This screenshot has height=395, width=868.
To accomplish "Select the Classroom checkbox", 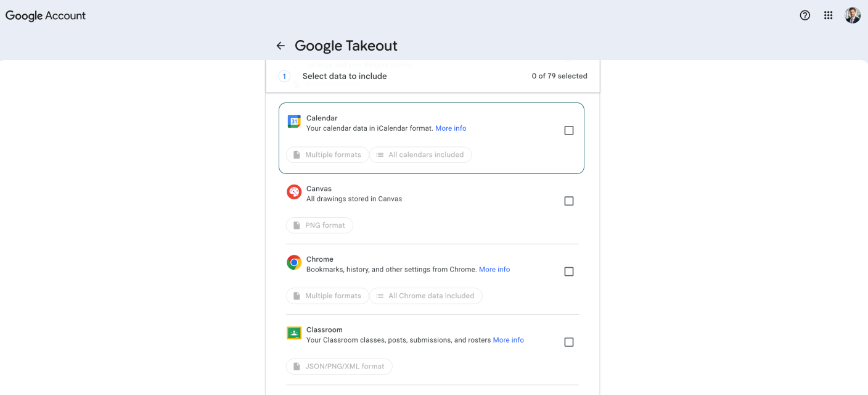I will (569, 342).
